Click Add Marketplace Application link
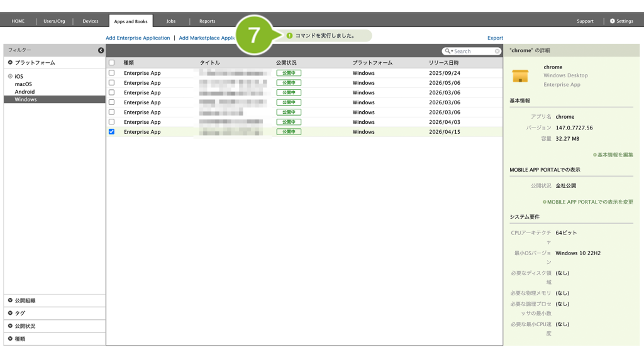Screen dimensions: 644x362 pyautogui.click(x=207, y=38)
